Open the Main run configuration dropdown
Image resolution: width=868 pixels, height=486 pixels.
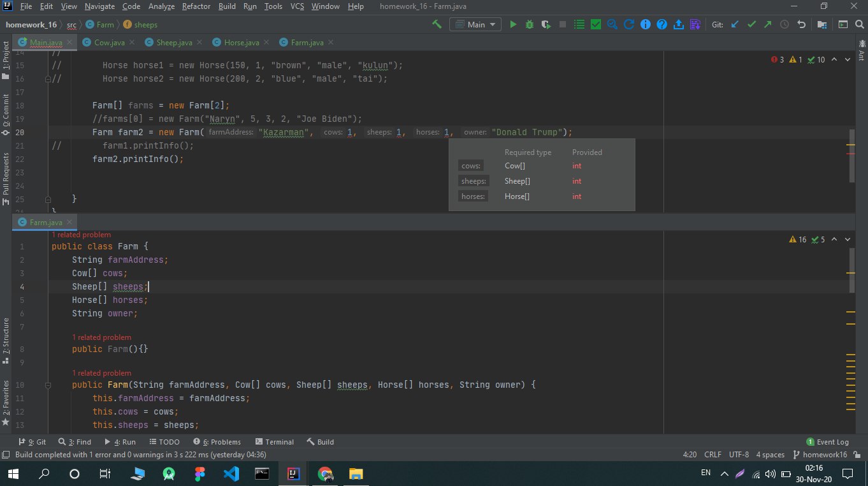[x=476, y=24]
